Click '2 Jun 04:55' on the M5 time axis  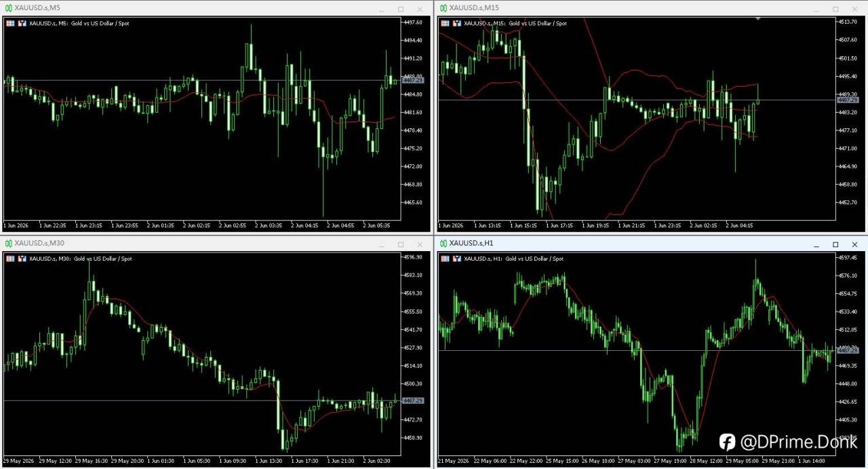[x=340, y=225]
